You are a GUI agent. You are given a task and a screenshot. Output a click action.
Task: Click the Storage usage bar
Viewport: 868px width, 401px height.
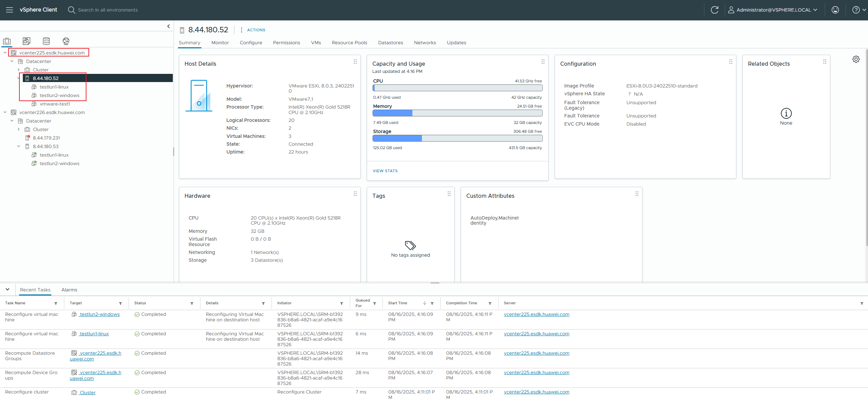point(457,138)
